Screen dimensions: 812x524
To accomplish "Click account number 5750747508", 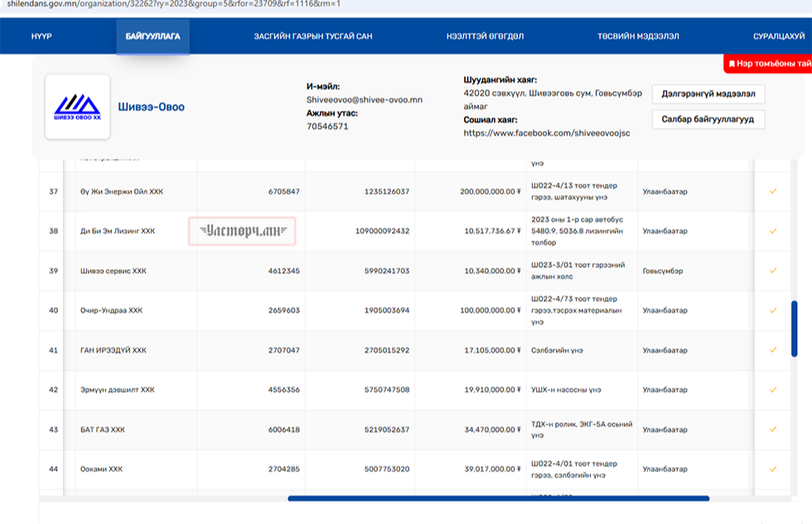I will point(387,390).
